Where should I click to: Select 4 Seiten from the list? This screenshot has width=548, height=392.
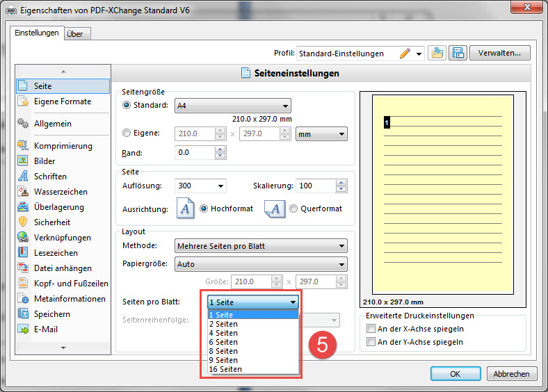click(x=253, y=333)
